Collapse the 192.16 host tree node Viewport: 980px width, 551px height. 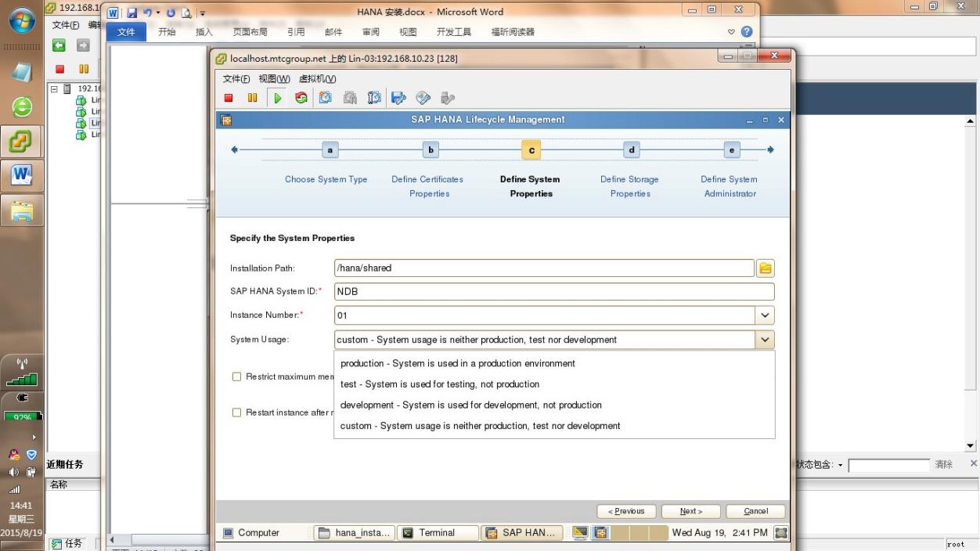[54, 89]
